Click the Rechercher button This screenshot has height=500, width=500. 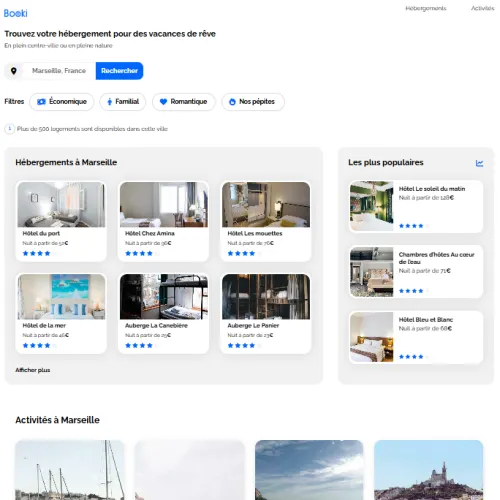click(119, 71)
